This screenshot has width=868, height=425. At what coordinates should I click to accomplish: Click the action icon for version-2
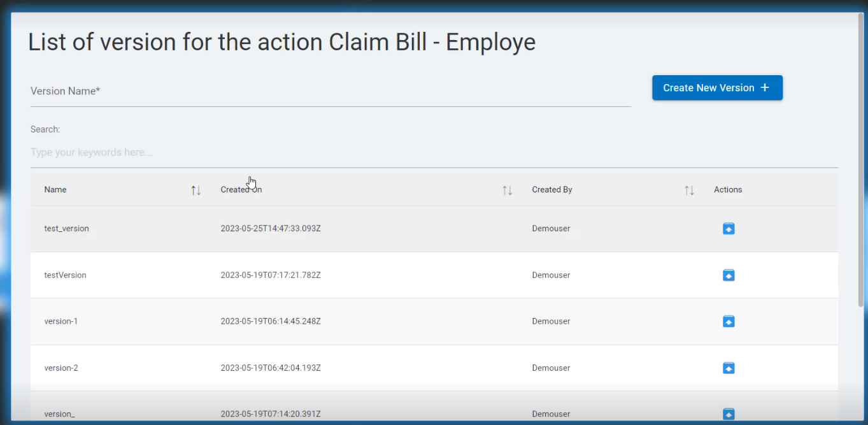[729, 368]
